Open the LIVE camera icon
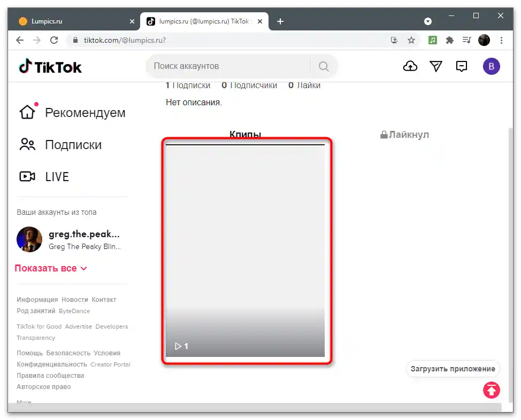The image size is (521, 420). point(27,176)
